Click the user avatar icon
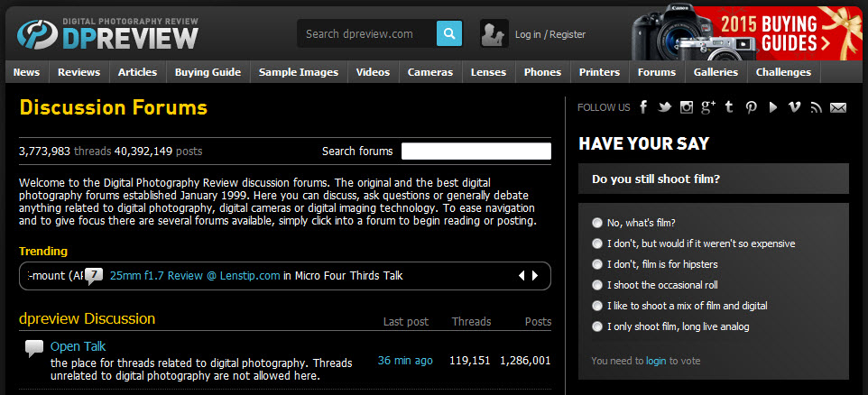Image resolution: width=868 pixels, height=395 pixels. pyautogui.click(x=494, y=33)
